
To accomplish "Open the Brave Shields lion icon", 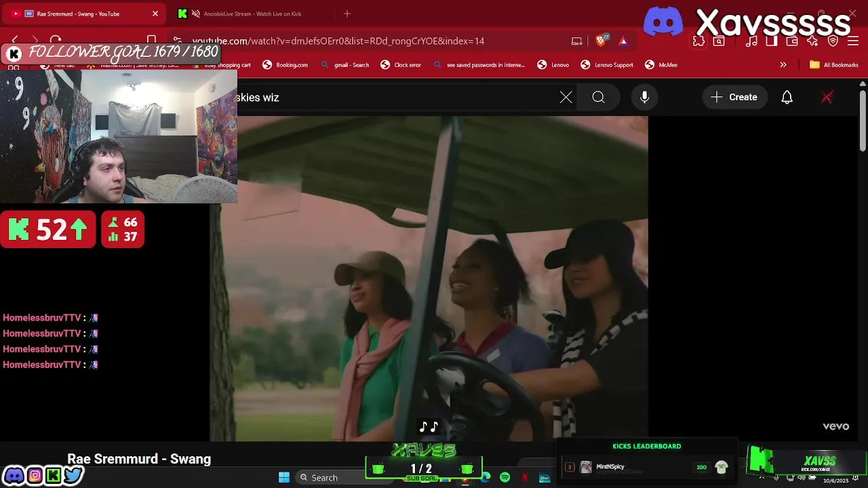I will coord(601,41).
